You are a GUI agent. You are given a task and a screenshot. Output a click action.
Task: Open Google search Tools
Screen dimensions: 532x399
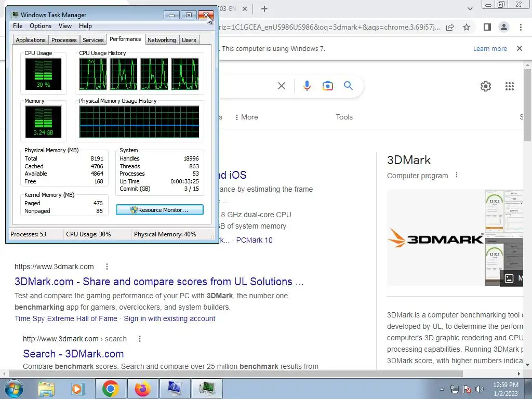tap(344, 117)
